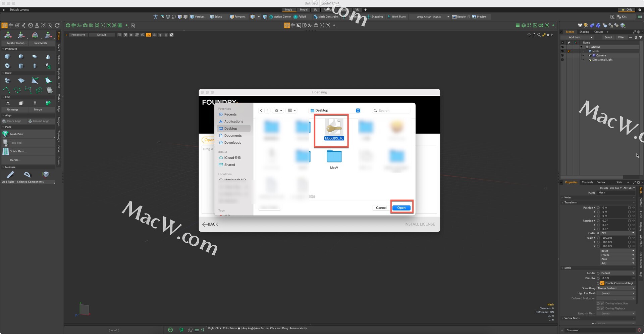Switch to the Channels tab
The image size is (644, 334).
587,182
